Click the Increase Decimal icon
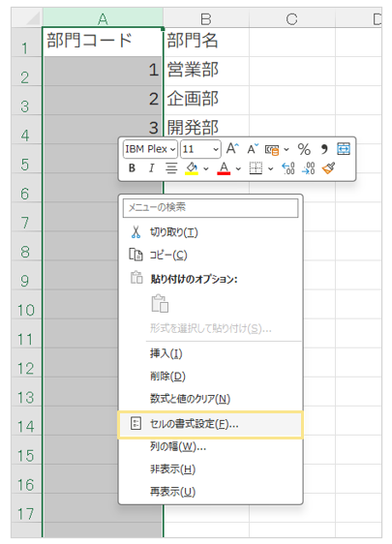392x544 pixels. (x=288, y=168)
